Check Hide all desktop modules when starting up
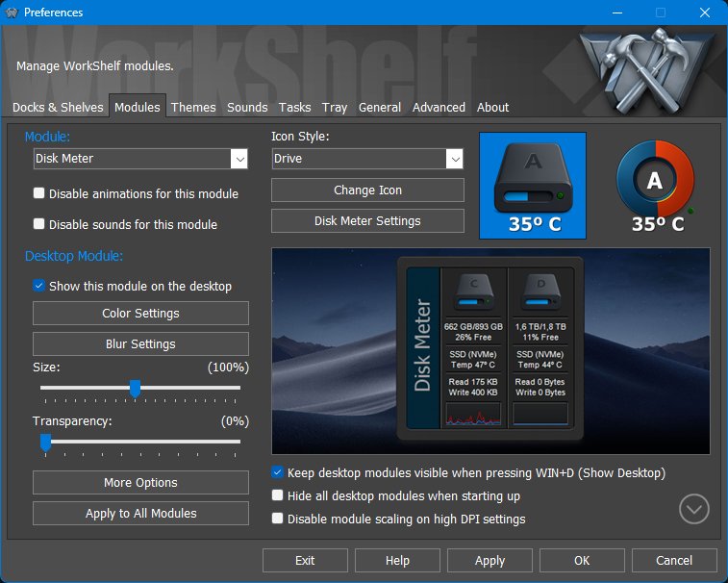 [277, 495]
